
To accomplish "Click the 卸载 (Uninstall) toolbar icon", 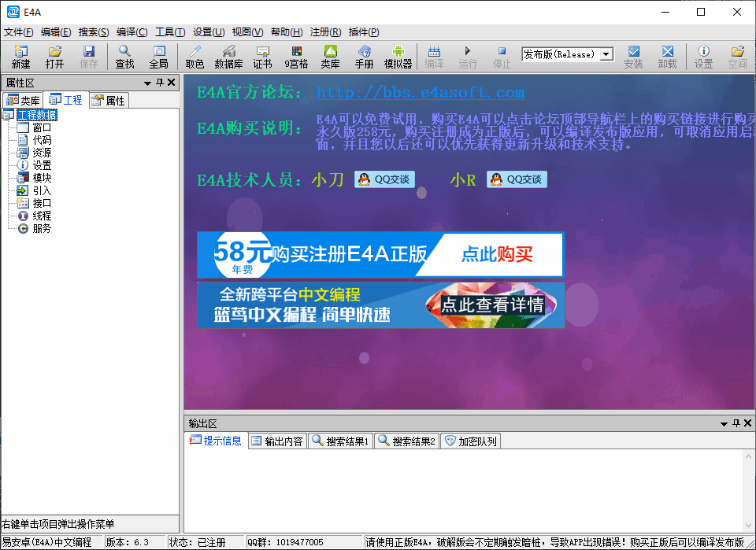I will click(667, 57).
